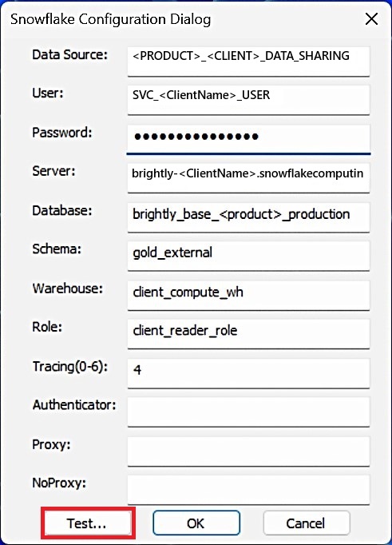Edit the Tracing(0-6) value field
The image size is (392, 545).
pyautogui.click(x=248, y=373)
